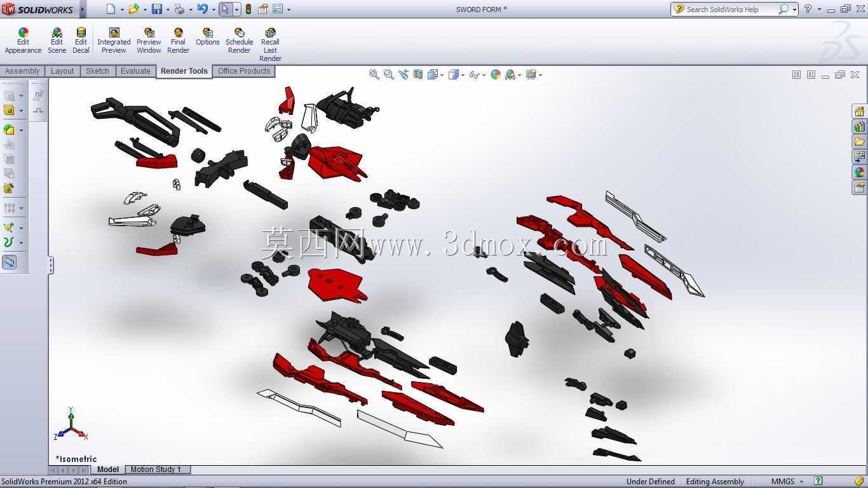The width and height of the screenshot is (868, 488).
Task: Open File Explorer task pane tab
Action: (x=859, y=142)
